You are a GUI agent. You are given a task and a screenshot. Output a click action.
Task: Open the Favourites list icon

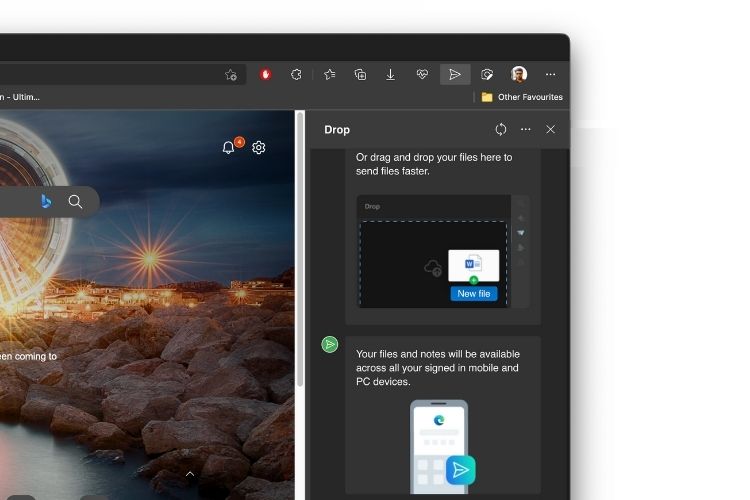coord(330,75)
